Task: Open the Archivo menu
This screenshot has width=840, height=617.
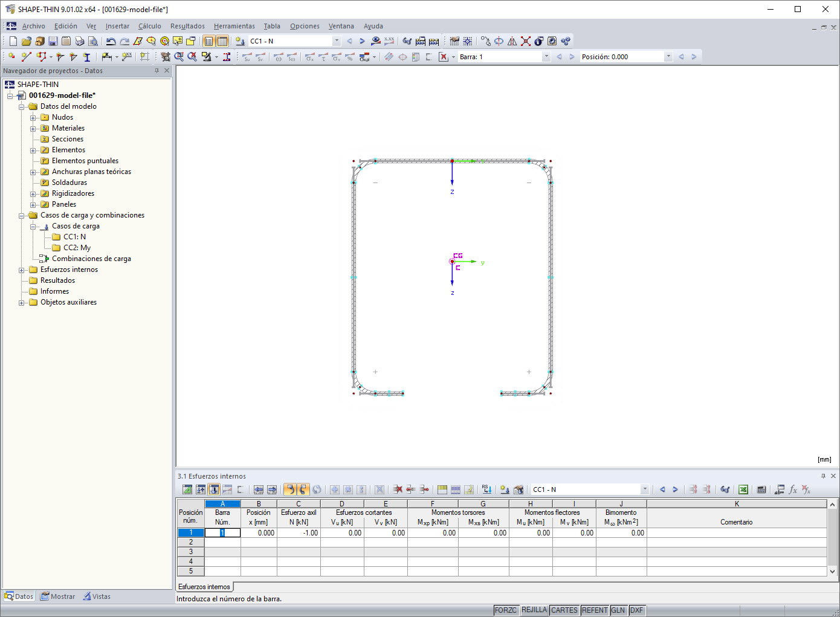Action: pyautogui.click(x=34, y=26)
